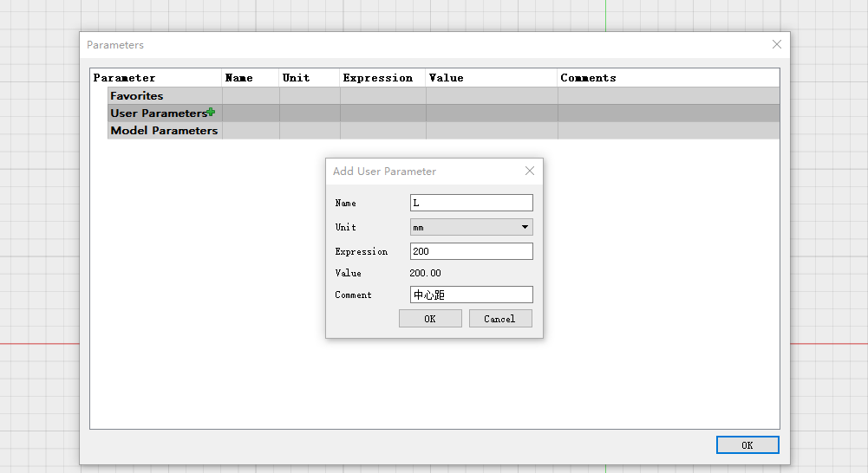The width and height of the screenshot is (868, 473).
Task: Click the Expression field containing 200
Action: (471, 251)
